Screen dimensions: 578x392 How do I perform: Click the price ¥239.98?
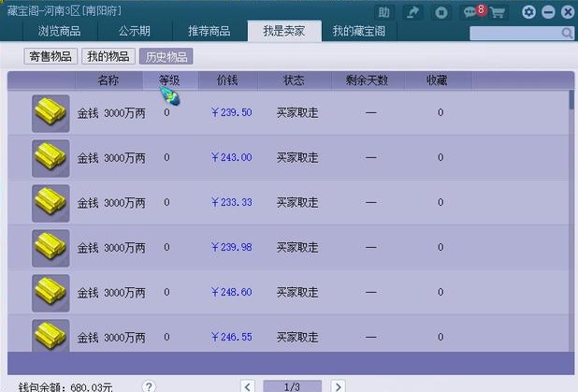pos(232,247)
